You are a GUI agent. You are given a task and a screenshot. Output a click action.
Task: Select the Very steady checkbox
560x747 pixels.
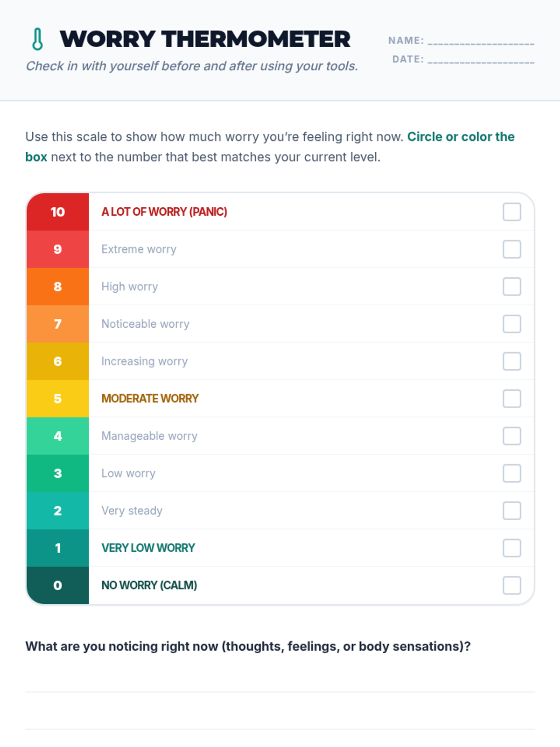pyautogui.click(x=511, y=511)
